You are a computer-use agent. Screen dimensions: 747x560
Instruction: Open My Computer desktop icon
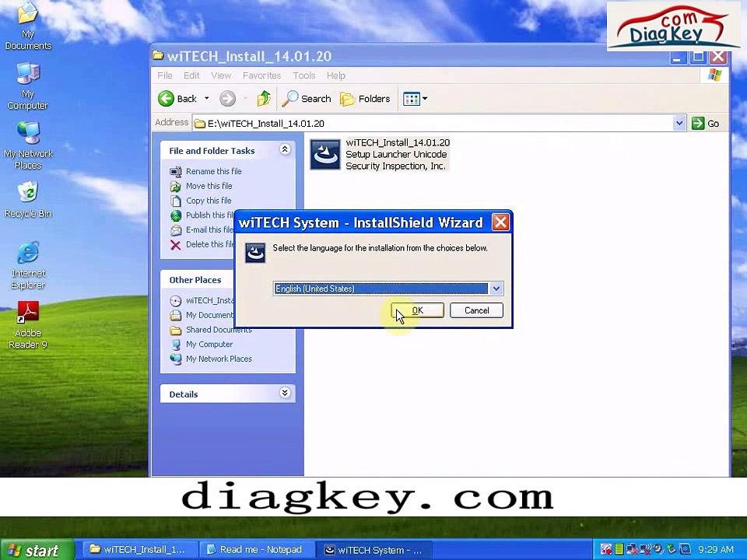click(28, 86)
